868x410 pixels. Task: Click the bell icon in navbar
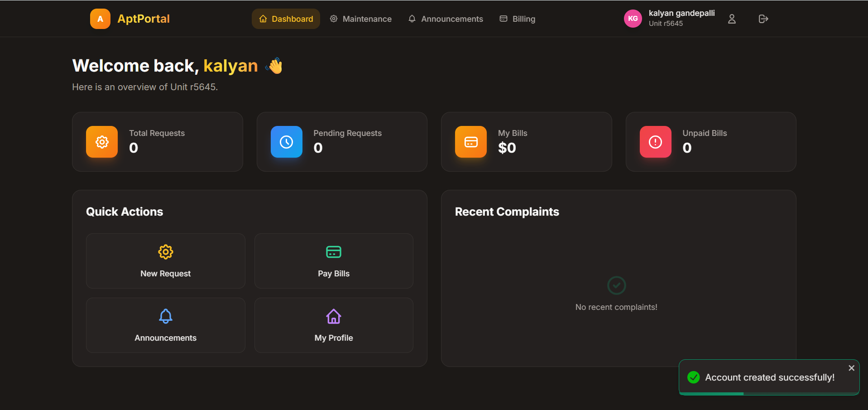(412, 19)
